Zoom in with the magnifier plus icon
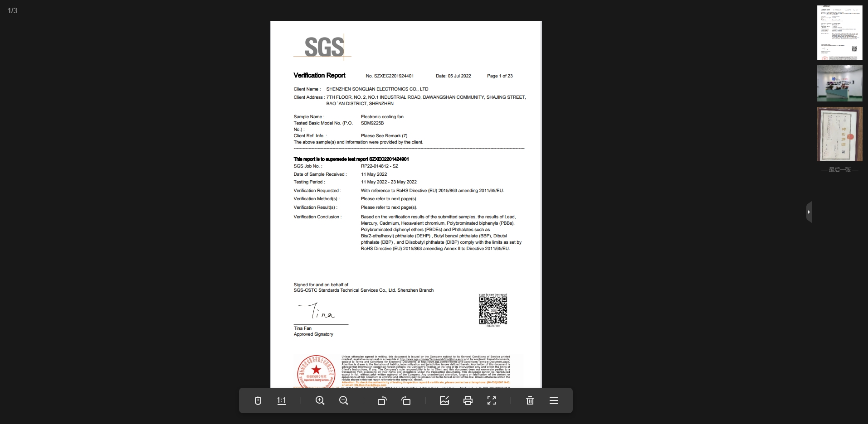868x424 pixels. tap(320, 400)
